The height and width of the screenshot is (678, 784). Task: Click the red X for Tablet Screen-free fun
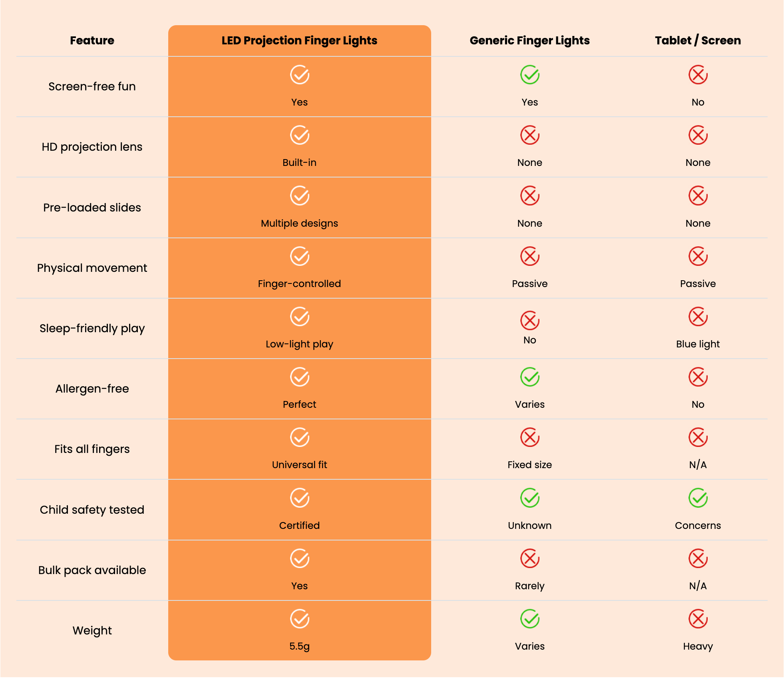698,75
